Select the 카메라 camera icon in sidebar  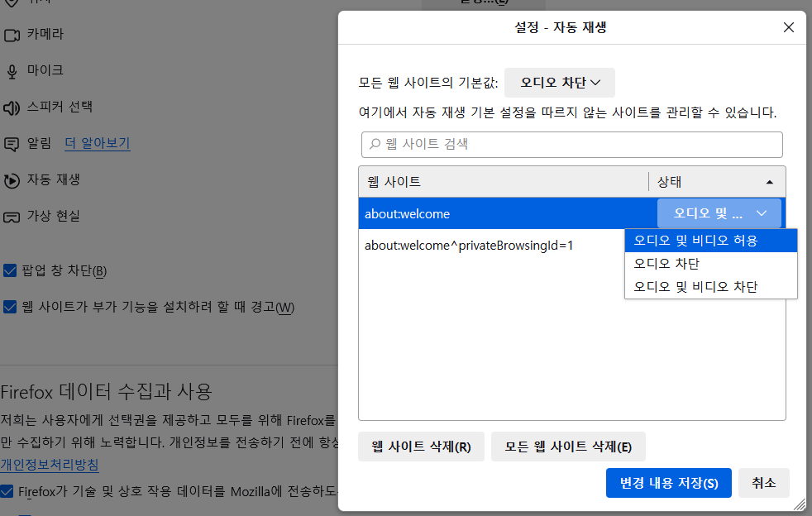tap(12, 34)
